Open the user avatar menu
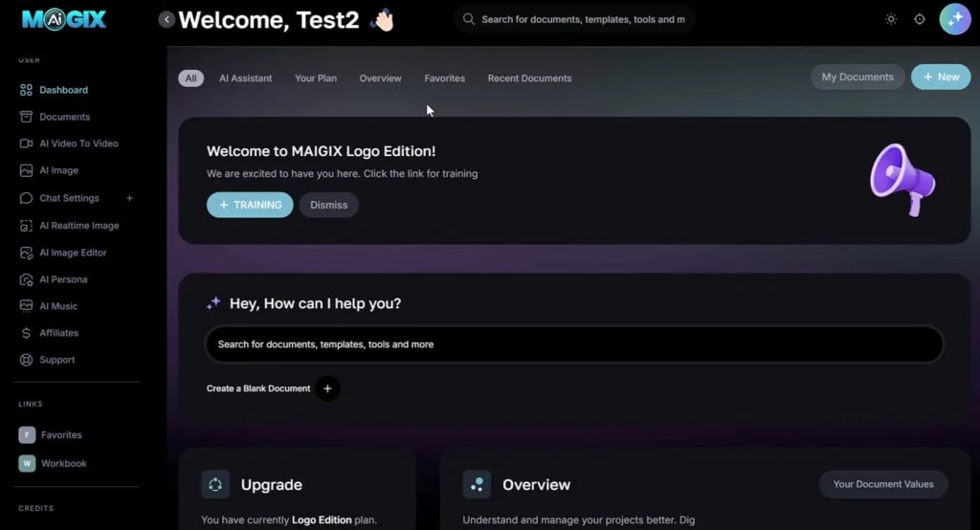The width and height of the screenshot is (980, 530). tap(954, 19)
